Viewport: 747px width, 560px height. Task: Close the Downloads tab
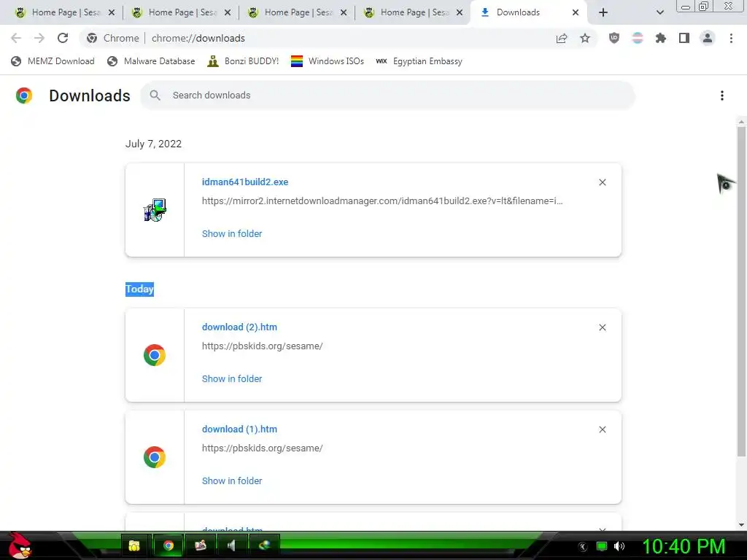(576, 12)
